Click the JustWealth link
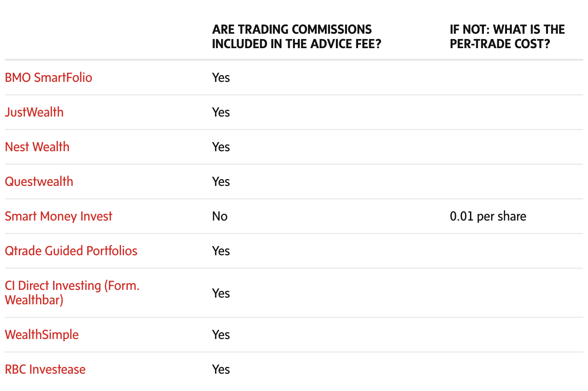The height and width of the screenshot is (391, 588). tap(34, 112)
